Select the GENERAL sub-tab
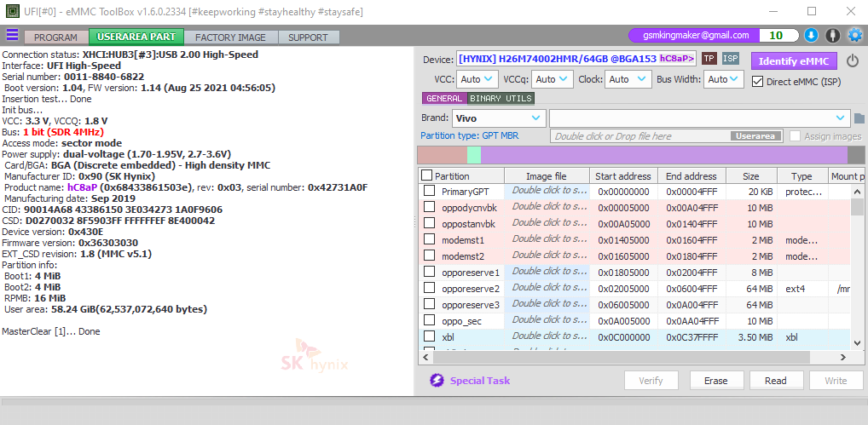 (444, 99)
